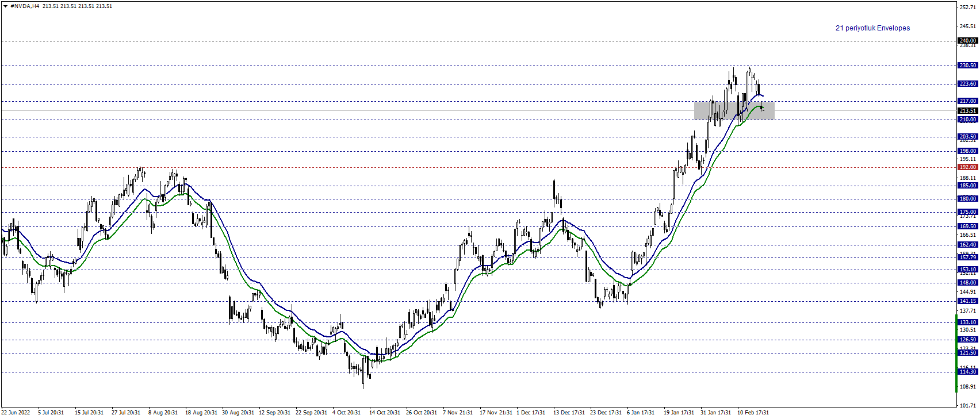Click the '23 Dec 17:31' time axis label
This screenshot has height=419, width=980.
coord(606,413)
